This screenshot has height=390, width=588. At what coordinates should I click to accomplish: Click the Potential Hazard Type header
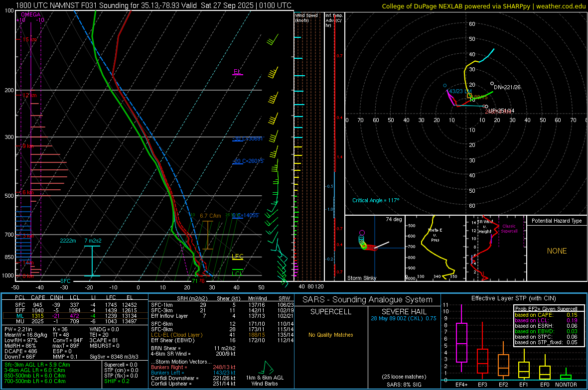click(557, 221)
